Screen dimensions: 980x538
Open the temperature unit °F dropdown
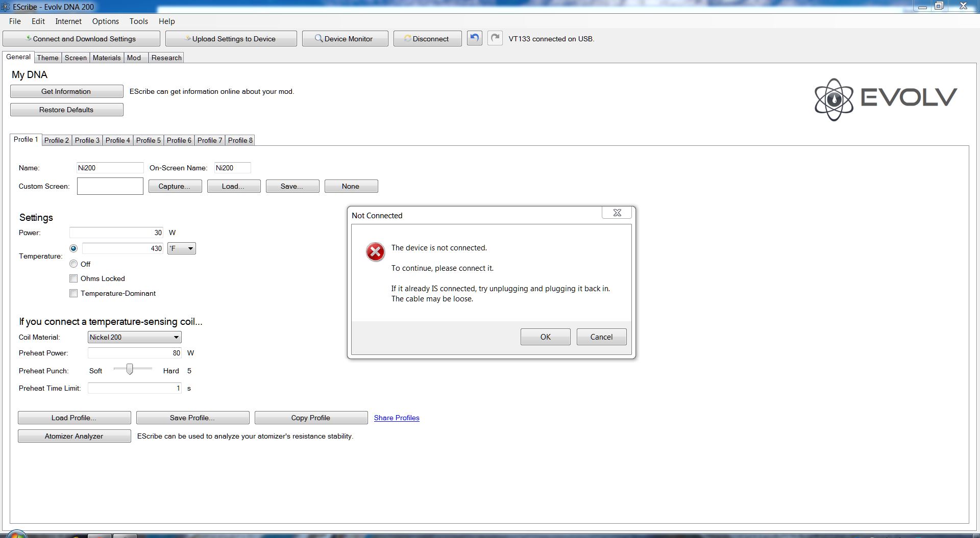click(x=182, y=248)
